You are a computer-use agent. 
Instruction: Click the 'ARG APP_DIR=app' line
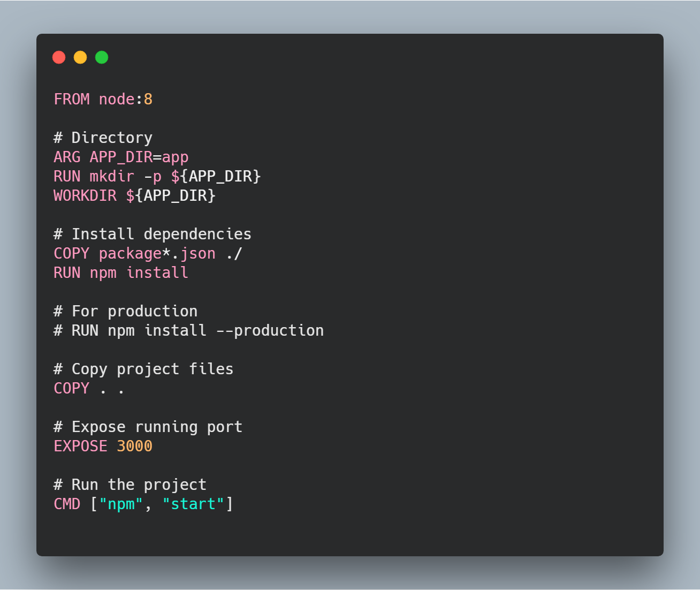point(121,157)
